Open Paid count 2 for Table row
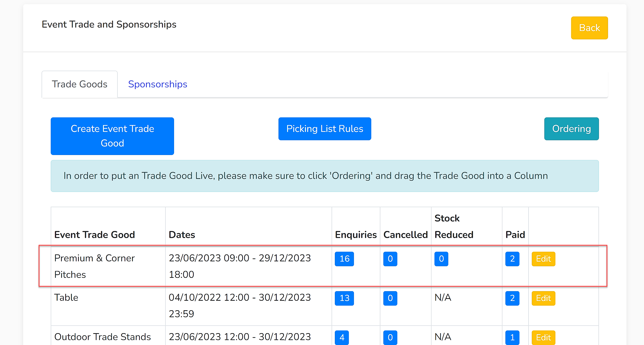The width and height of the screenshot is (644, 345). 512,298
